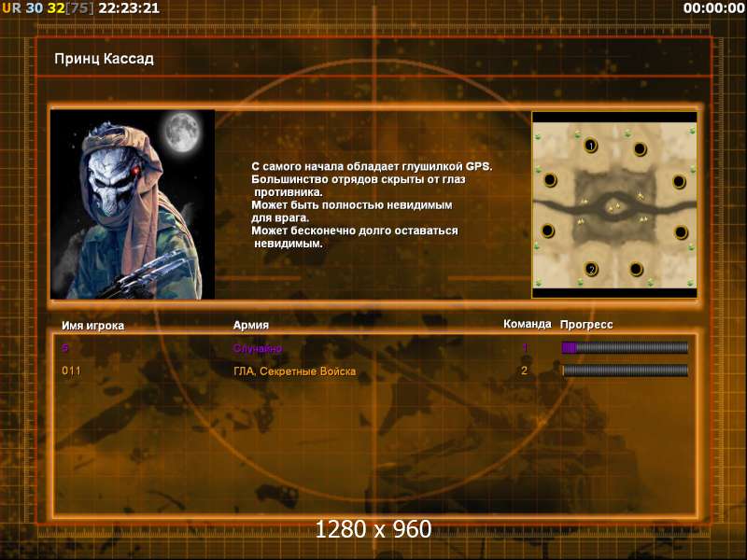Click the purple "Случайно" army entry

pos(258,348)
